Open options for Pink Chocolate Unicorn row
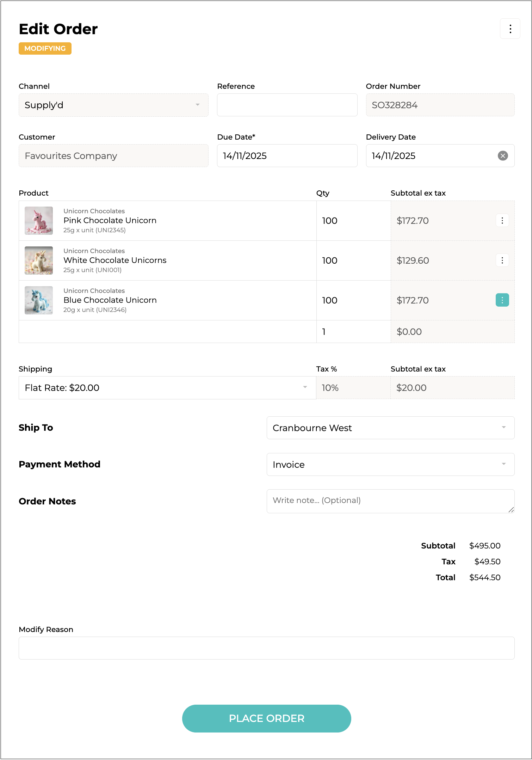The width and height of the screenshot is (532, 760). (502, 221)
